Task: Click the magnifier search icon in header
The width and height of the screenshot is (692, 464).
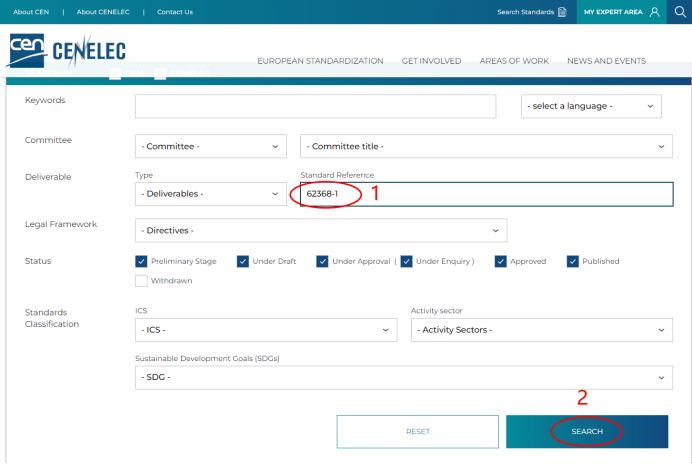Action: click(x=680, y=12)
